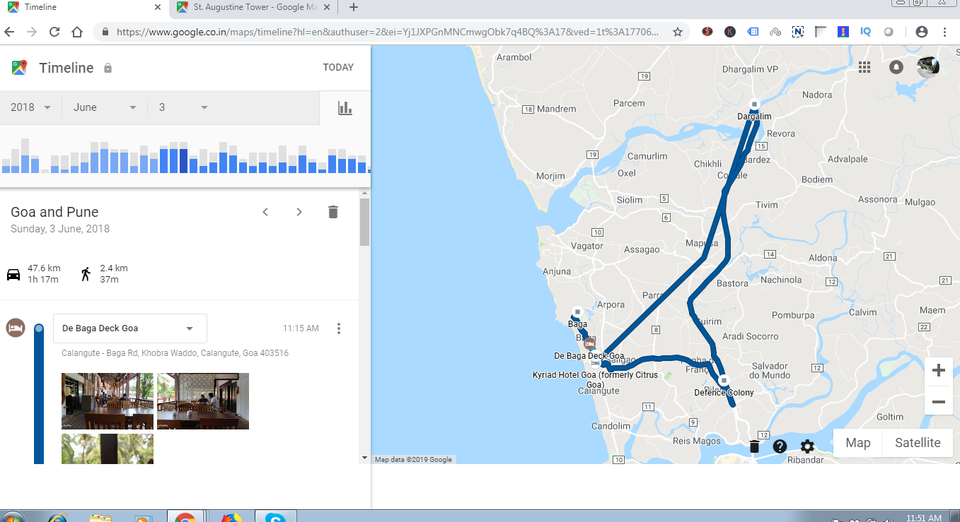The image size is (960, 522).
Task: Zoom in on the map
Action: [938, 371]
